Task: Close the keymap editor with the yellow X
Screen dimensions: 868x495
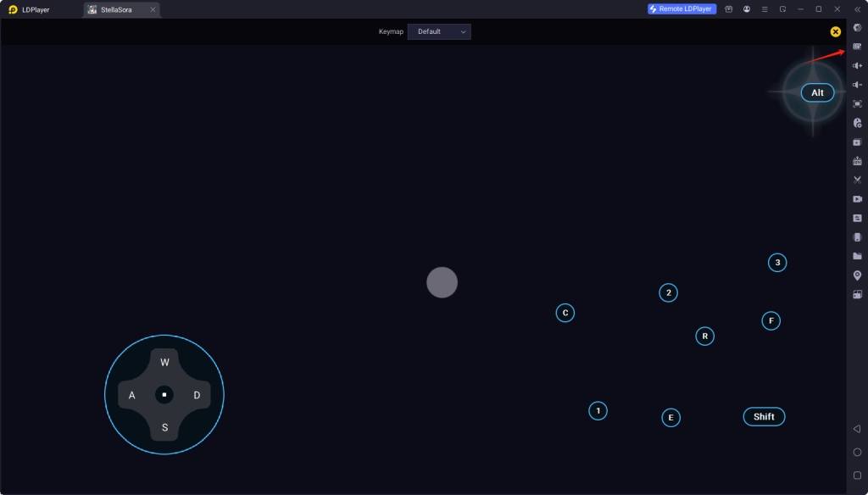Action: pyautogui.click(x=835, y=31)
